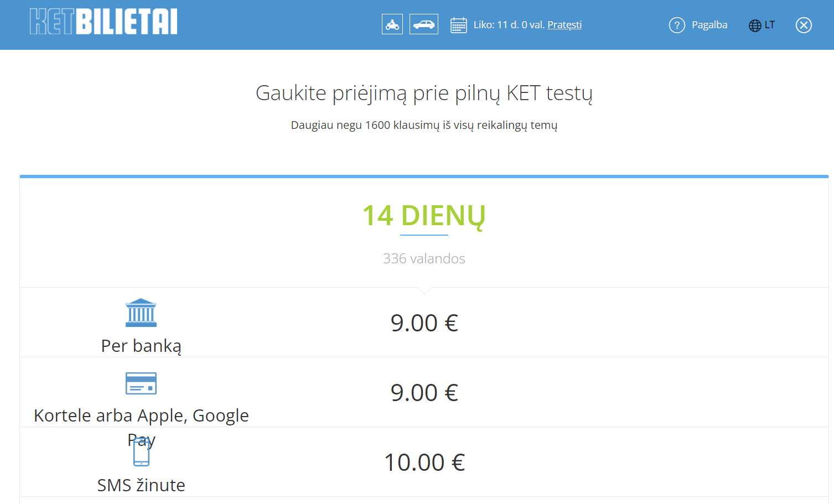Image resolution: width=834 pixels, height=504 pixels.
Task: Click the bank building icon
Action: pyautogui.click(x=141, y=313)
